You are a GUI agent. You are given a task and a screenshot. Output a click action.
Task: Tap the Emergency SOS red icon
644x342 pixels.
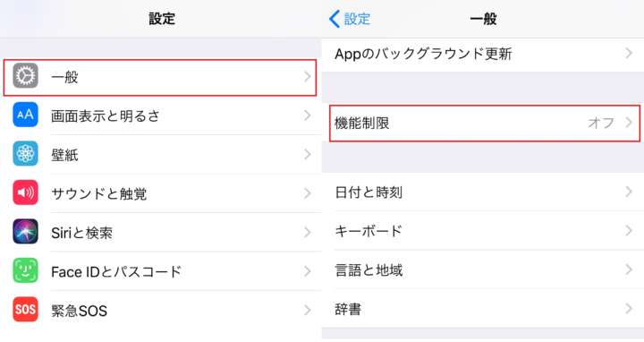point(25,309)
